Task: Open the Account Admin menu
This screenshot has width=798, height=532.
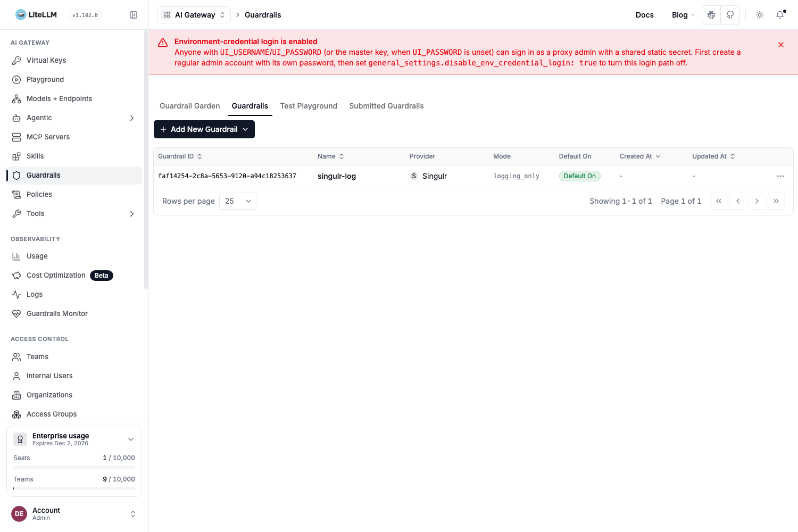Action: coord(74,513)
